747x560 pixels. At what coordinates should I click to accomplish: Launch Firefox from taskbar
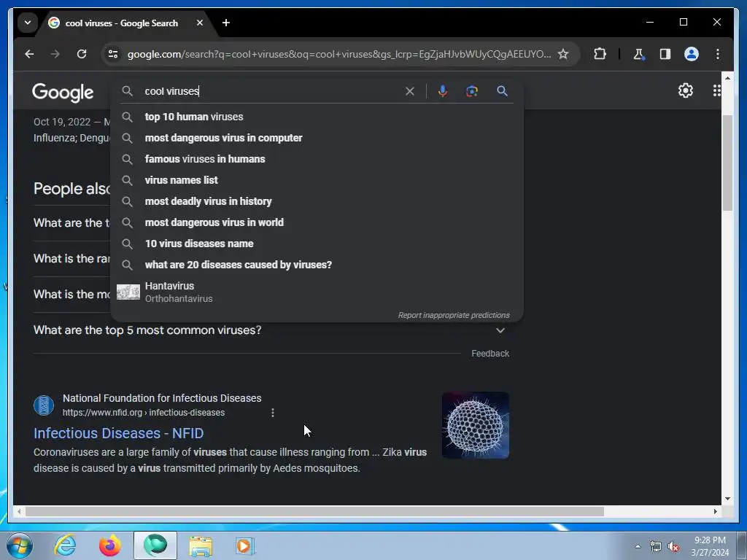click(x=110, y=545)
